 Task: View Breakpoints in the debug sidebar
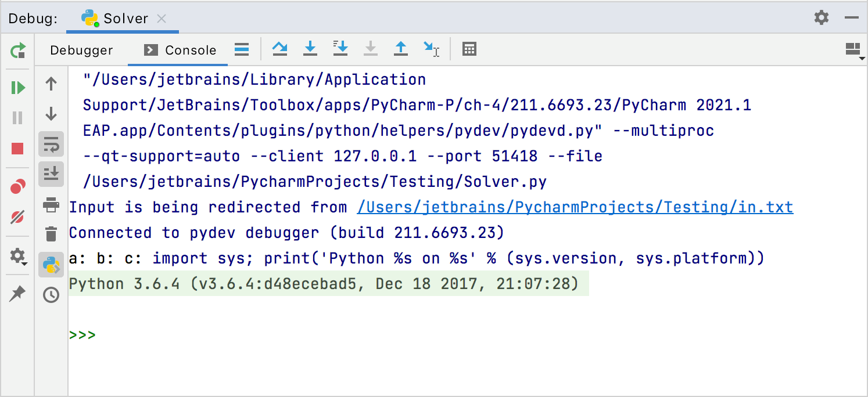[x=17, y=185]
